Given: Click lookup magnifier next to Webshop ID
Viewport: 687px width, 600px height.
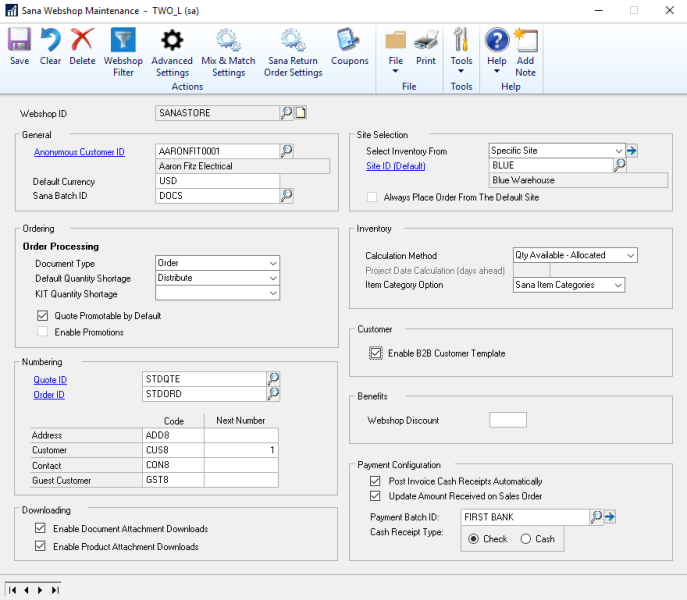Looking at the screenshot, I should pyautogui.click(x=286, y=113).
